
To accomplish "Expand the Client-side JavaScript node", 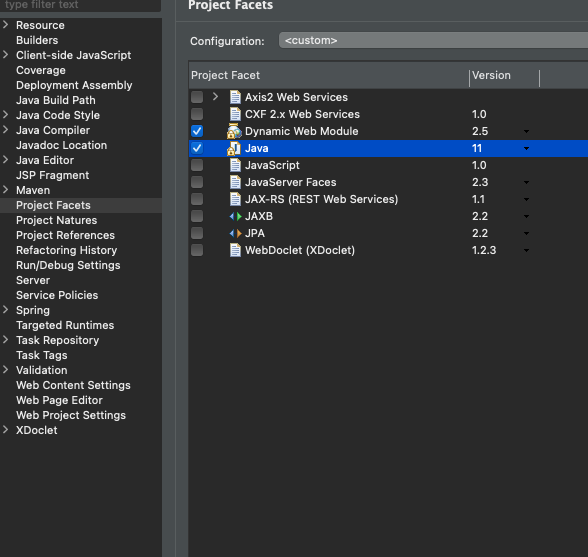I will click(x=6, y=55).
